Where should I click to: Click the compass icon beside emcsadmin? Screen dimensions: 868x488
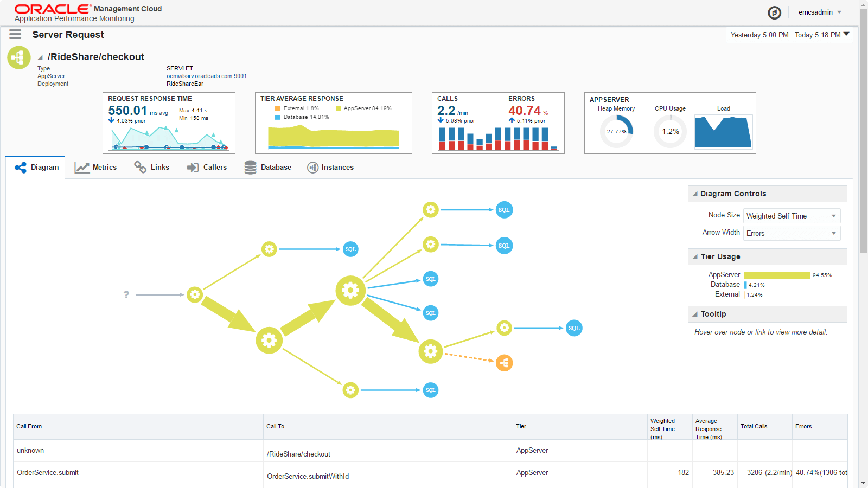point(774,12)
